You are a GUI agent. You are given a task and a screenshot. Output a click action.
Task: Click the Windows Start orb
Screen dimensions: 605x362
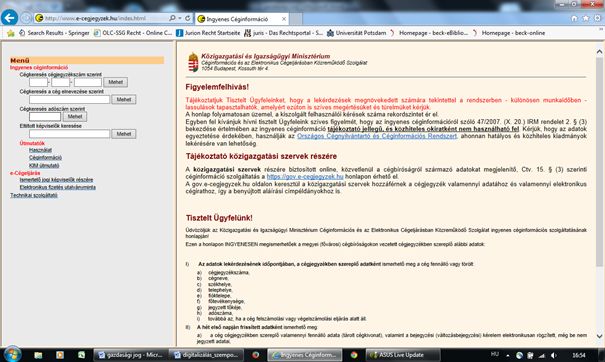point(12,354)
